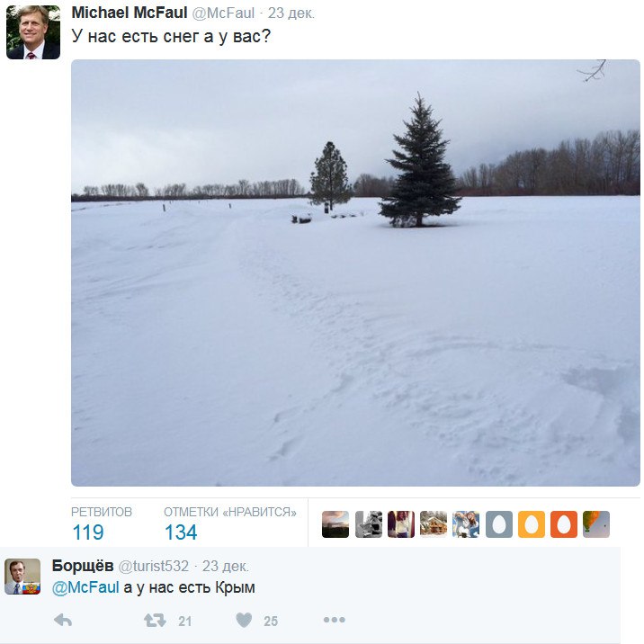644x644 pixels.
Task: Open the gray egg avatar profile
Action: 499,524
